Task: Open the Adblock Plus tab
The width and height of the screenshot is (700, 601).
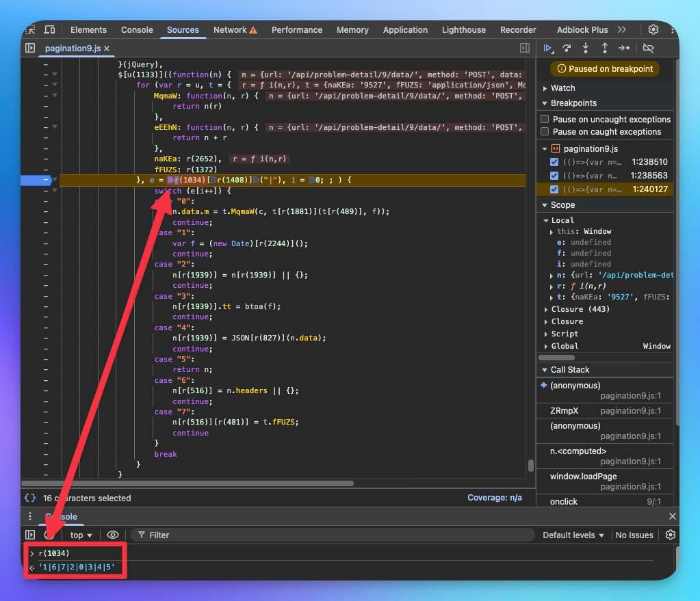Action: [582, 30]
